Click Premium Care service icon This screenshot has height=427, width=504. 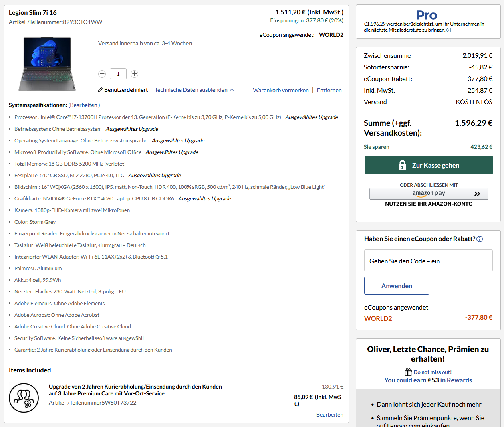pos(24,398)
